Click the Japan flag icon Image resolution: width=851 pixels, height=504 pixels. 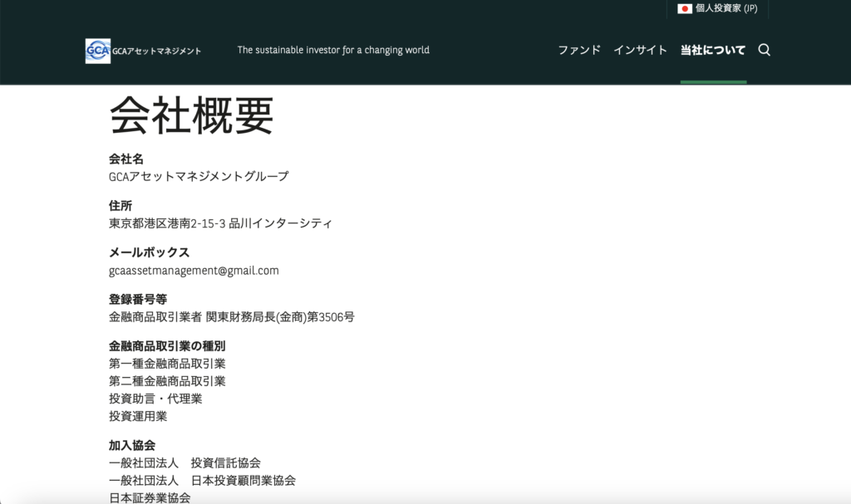click(685, 8)
